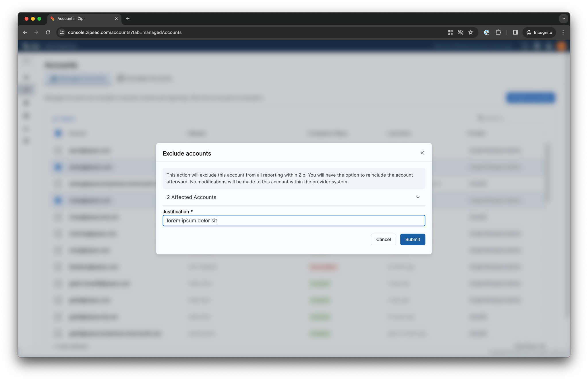This screenshot has height=381, width=588.
Task: Toggle the browser side panel icon
Action: [515, 32]
